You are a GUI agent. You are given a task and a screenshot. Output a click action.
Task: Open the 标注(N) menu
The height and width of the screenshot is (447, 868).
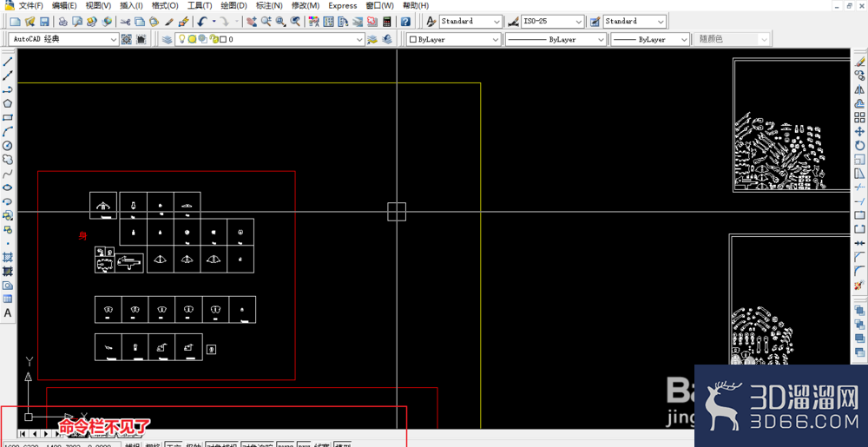coord(270,5)
